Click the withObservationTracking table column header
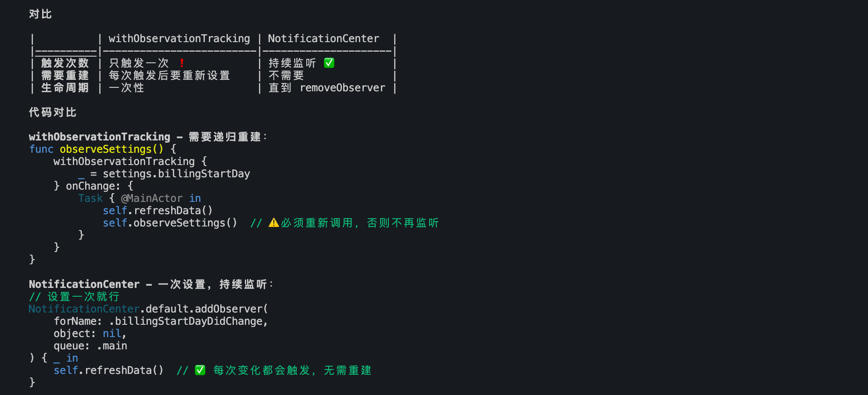Image resolution: width=868 pixels, height=395 pixels. click(x=179, y=39)
